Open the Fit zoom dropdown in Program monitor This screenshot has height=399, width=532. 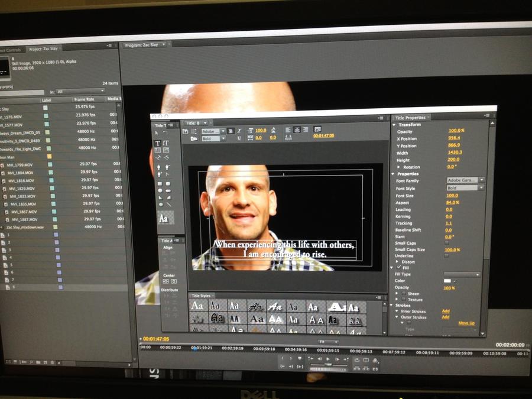(x=329, y=342)
